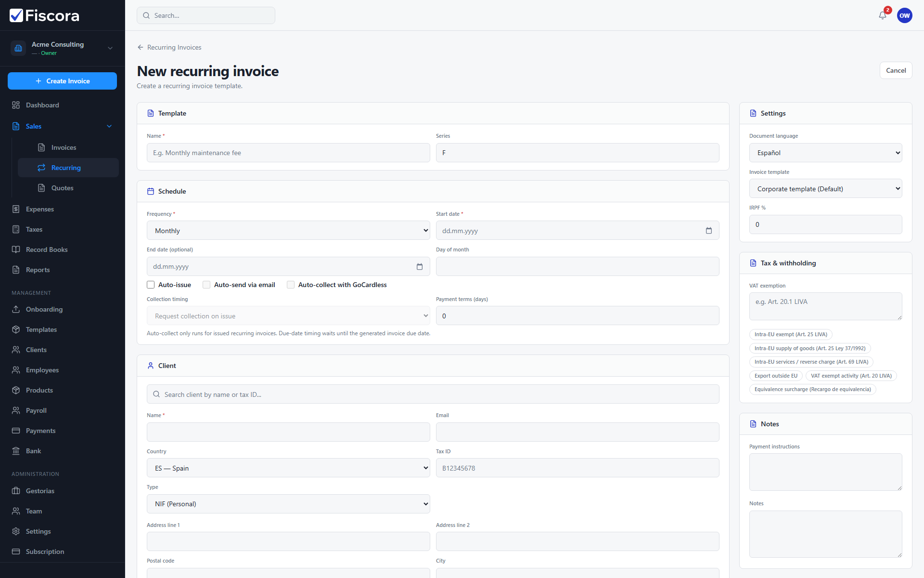
Task: Select Intra-EU services / reverse charge chip
Action: pyautogui.click(x=811, y=362)
